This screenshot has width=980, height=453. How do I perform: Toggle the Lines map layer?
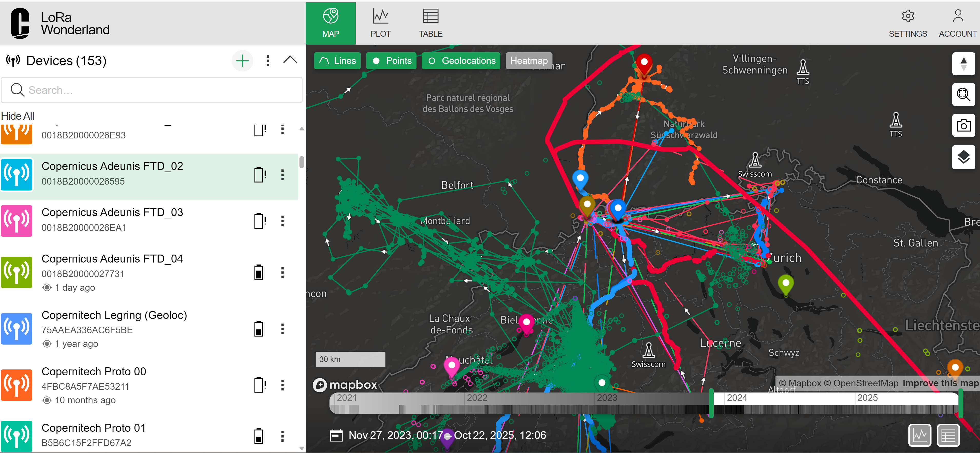(x=337, y=61)
